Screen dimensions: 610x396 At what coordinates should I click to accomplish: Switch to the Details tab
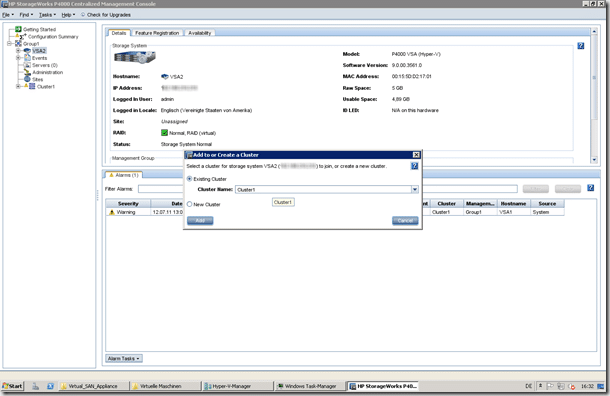119,33
